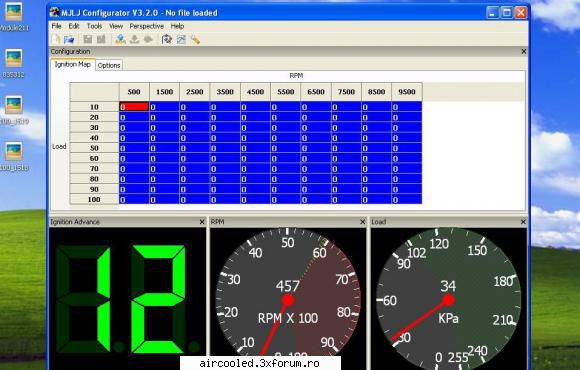Switch to the Options tab

point(109,65)
